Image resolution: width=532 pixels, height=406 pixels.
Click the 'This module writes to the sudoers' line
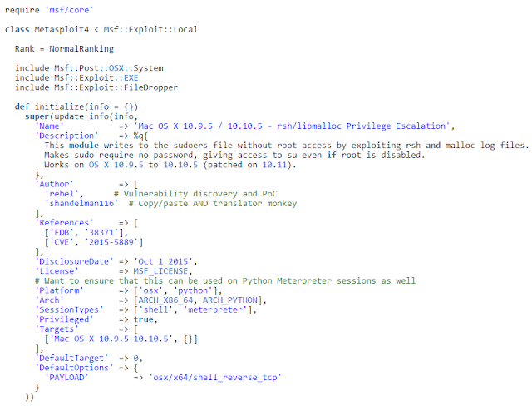click(x=287, y=146)
